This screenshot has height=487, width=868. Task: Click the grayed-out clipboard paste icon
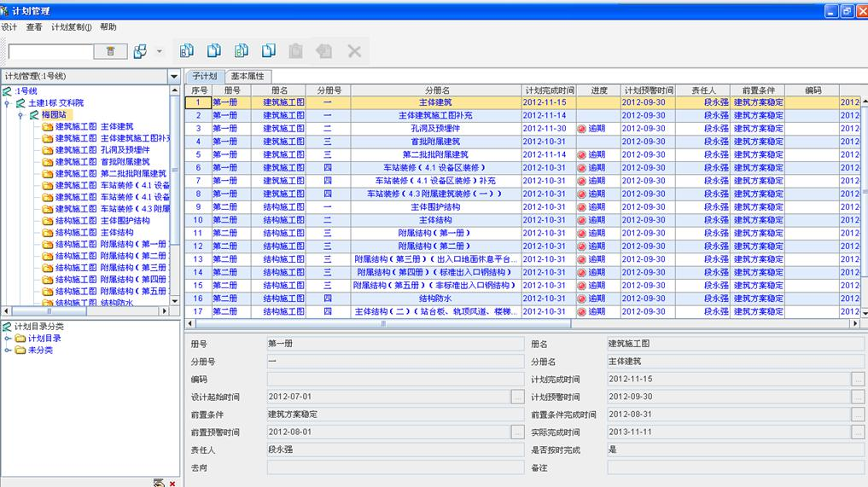pos(295,51)
